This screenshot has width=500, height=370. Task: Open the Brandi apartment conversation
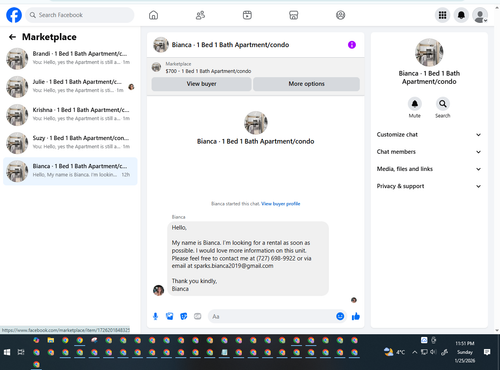coord(70,58)
